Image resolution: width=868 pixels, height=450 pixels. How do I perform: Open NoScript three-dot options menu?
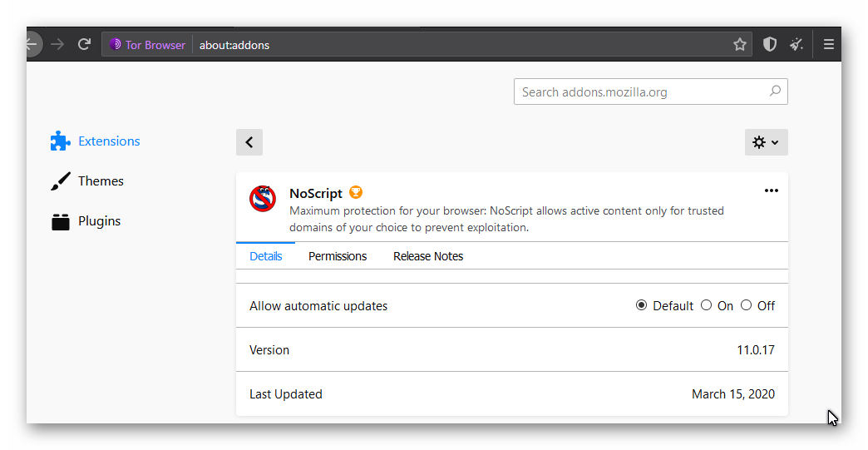pyautogui.click(x=772, y=191)
